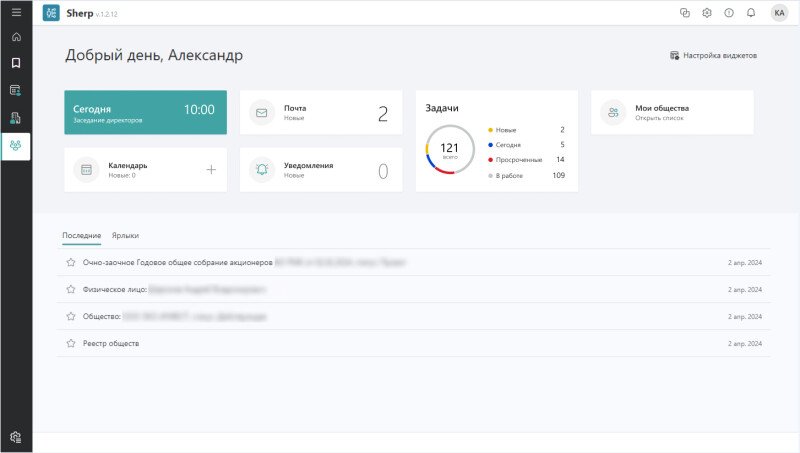Screen dimensions: 800x453
Task: Open today's Заседание директоров 10:00 card
Action: click(145, 113)
